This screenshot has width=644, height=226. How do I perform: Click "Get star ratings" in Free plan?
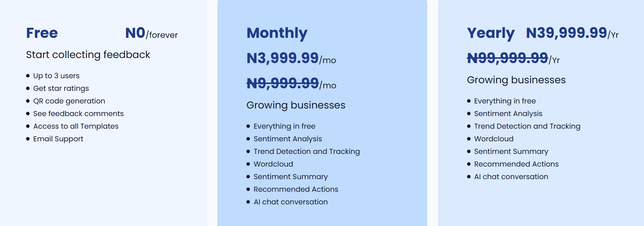point(61,88)
